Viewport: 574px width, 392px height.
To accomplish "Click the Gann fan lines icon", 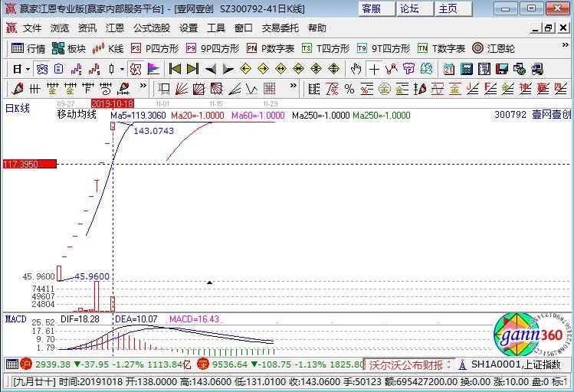I will click(182, 89).
